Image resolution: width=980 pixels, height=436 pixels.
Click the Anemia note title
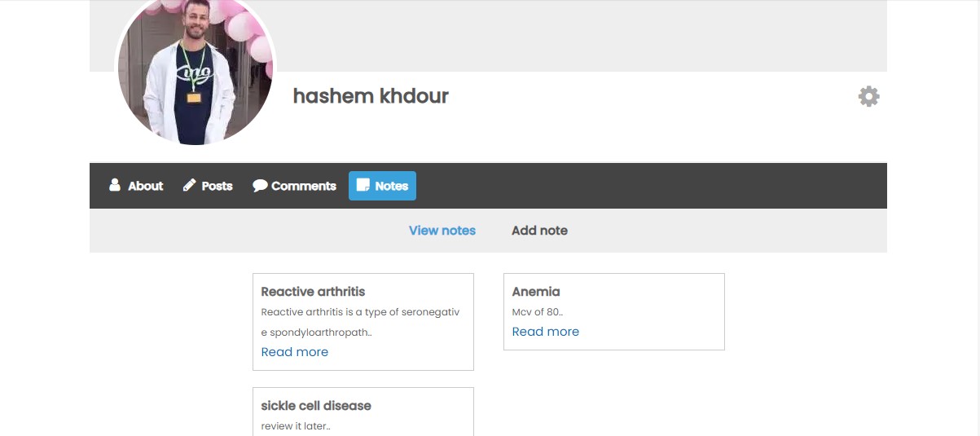click(536, 292)
